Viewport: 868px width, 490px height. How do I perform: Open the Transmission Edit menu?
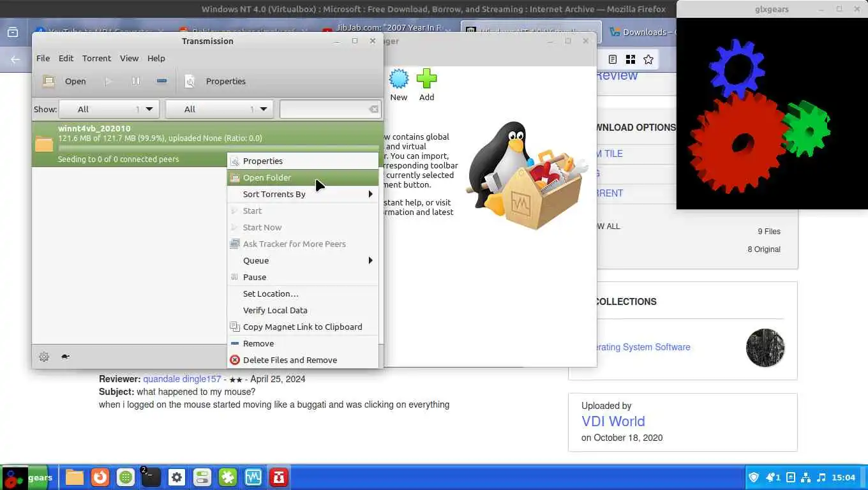(66, 58)
